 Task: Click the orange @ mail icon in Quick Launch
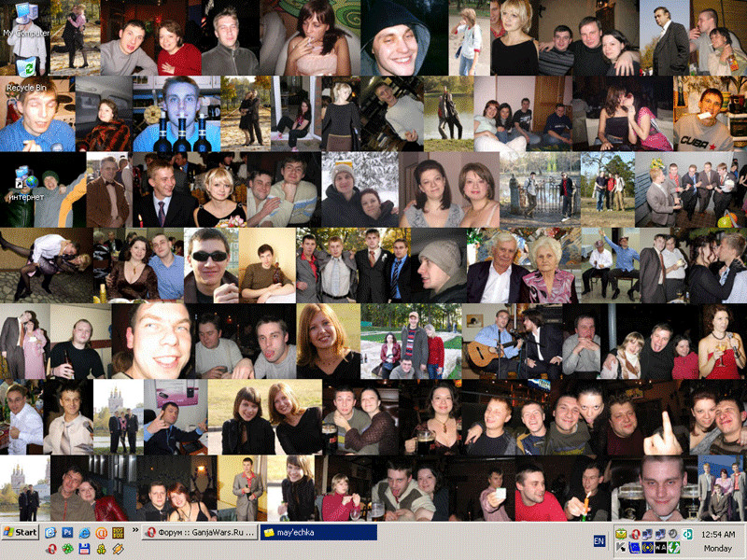pyautogui.click(x=101, y=533)
